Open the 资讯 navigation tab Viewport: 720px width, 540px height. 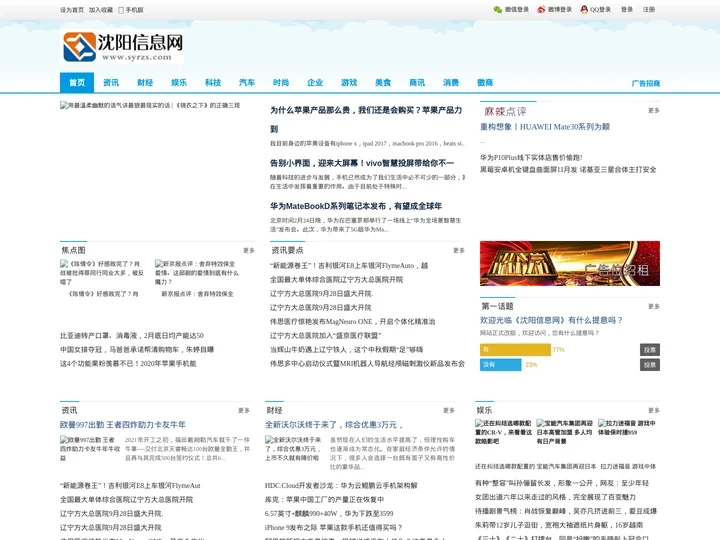[x=111, y=83]
